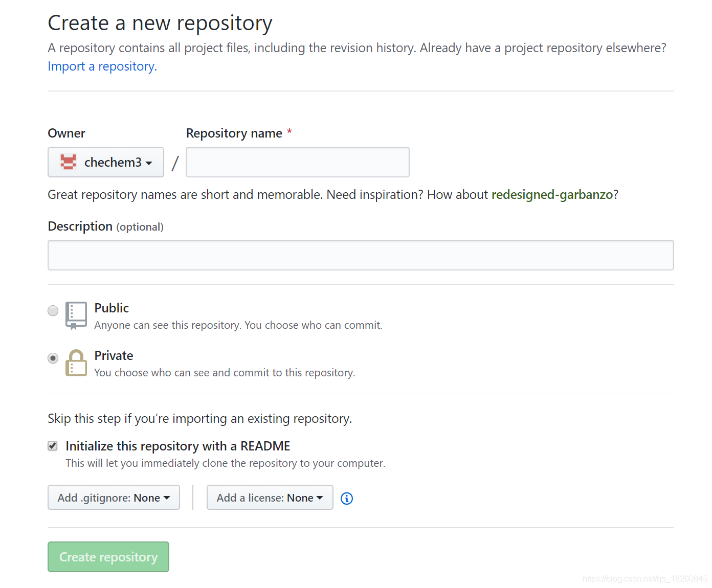Open the Import a repository link

click(102, 66)
